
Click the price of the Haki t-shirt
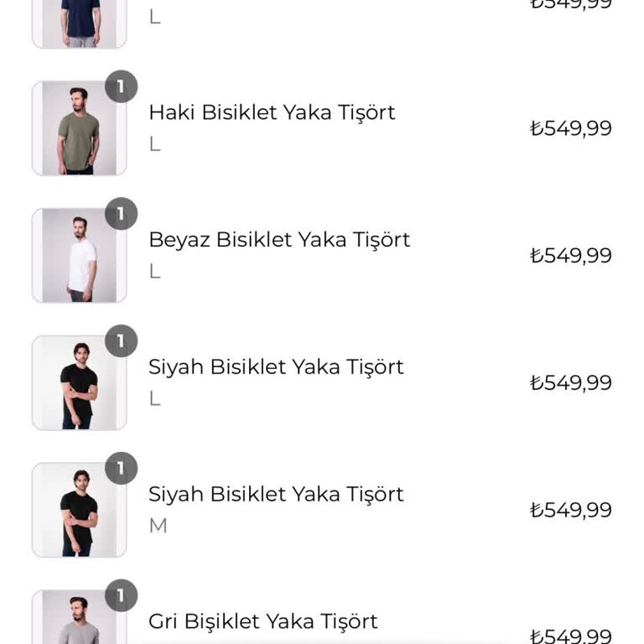[571, 128]
